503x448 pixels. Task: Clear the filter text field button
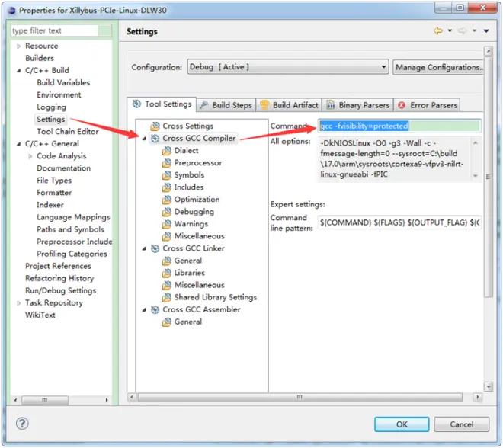pyautogui.click(x=104, y=30)
